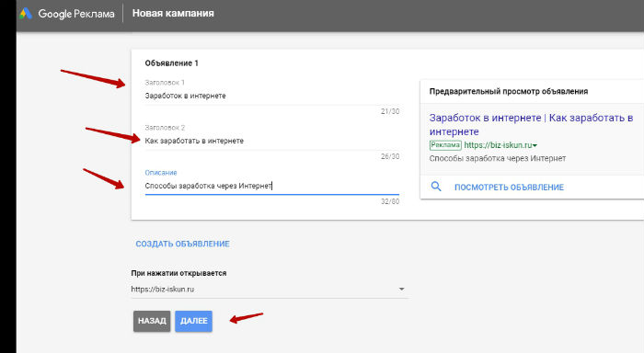Focus the 'Описание' description field
Viewport: 644px width, 353px height.
click(272, 186)
